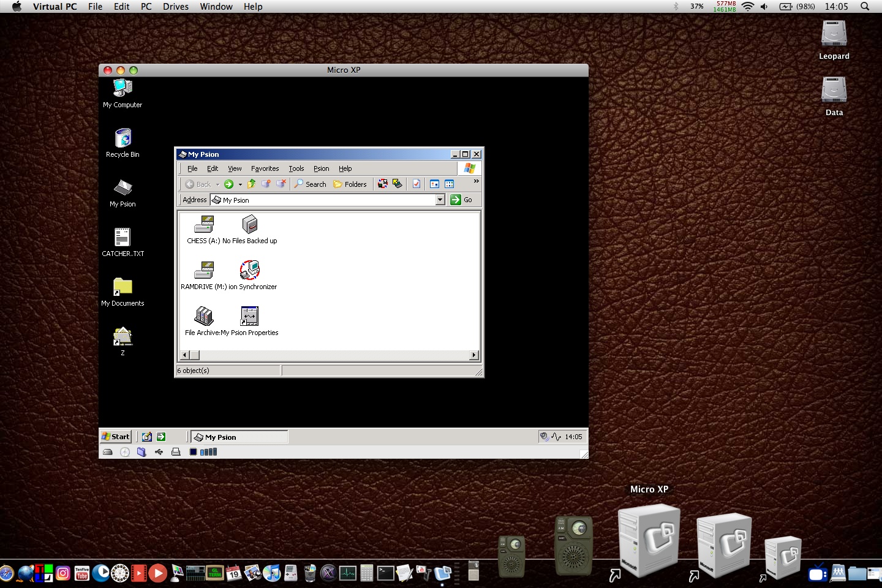The image size is (882, 588).
Task: Click the My Psion taskbar button
Action: 239,437
